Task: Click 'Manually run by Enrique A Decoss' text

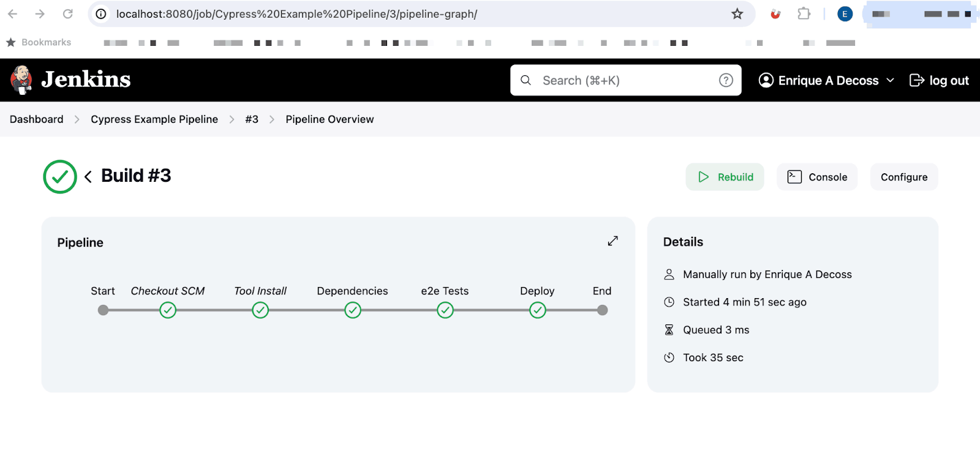Action: (767, 274)
